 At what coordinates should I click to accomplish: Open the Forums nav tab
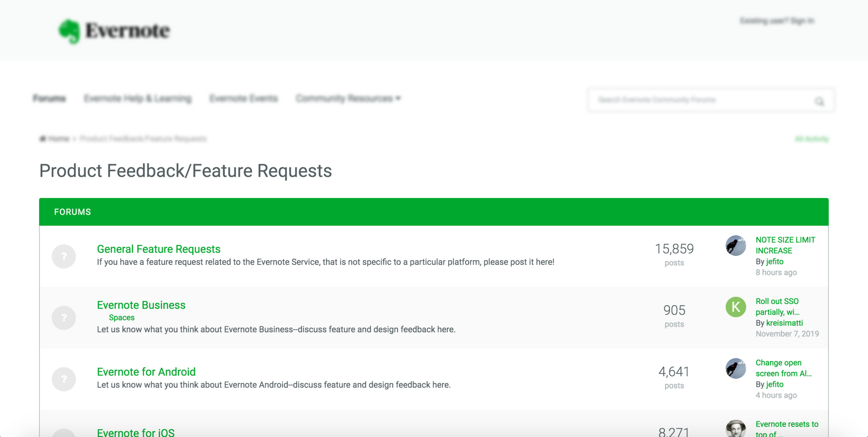[x=49, y=98]
